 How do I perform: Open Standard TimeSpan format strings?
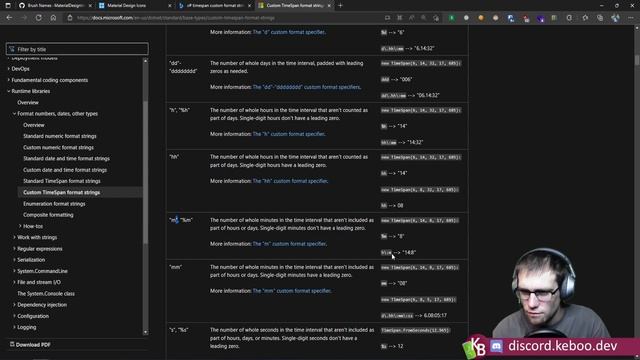pyautogui.click(x=62, y=181)
